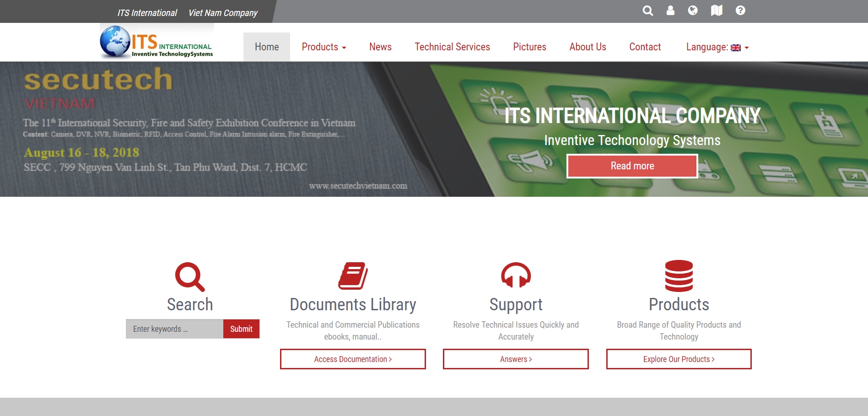868x416 pixels.
Task: Open the search magnifier icon in top bar
Action: (x=647, y=11)
